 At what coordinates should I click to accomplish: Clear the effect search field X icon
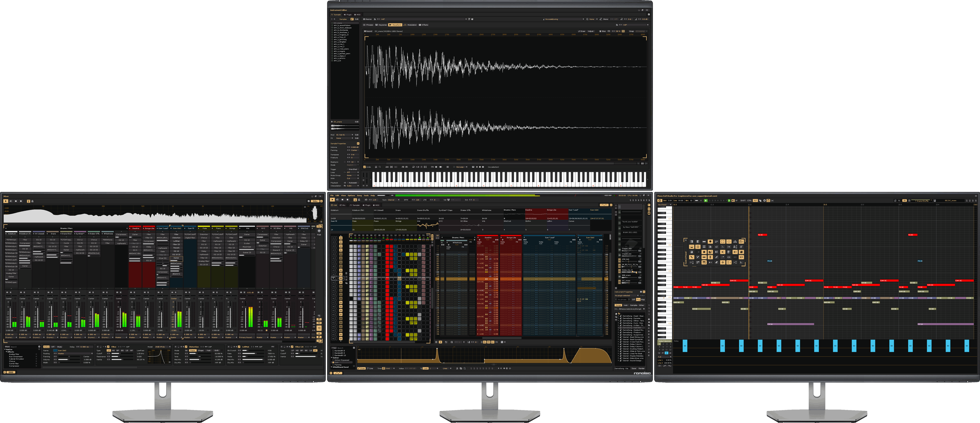(x=39, y=347)
